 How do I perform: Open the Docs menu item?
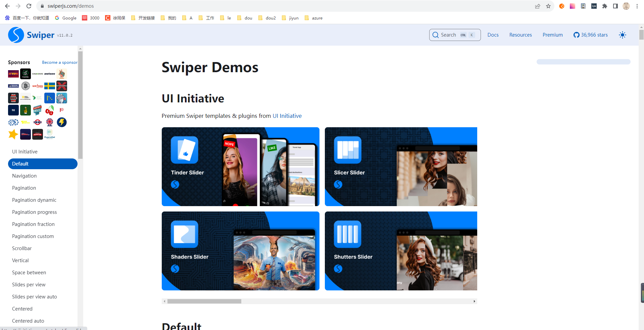pyautogui.click(x=493, y=35)
